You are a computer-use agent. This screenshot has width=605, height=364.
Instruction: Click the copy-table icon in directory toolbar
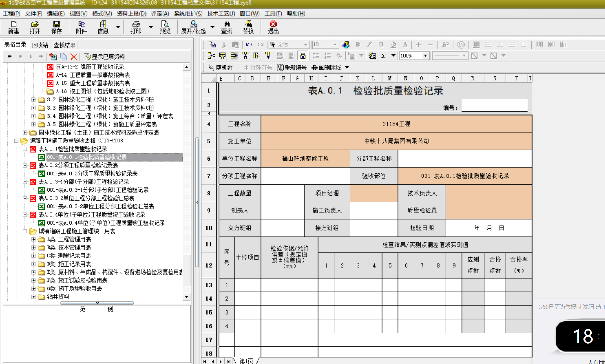pos(64,57)
